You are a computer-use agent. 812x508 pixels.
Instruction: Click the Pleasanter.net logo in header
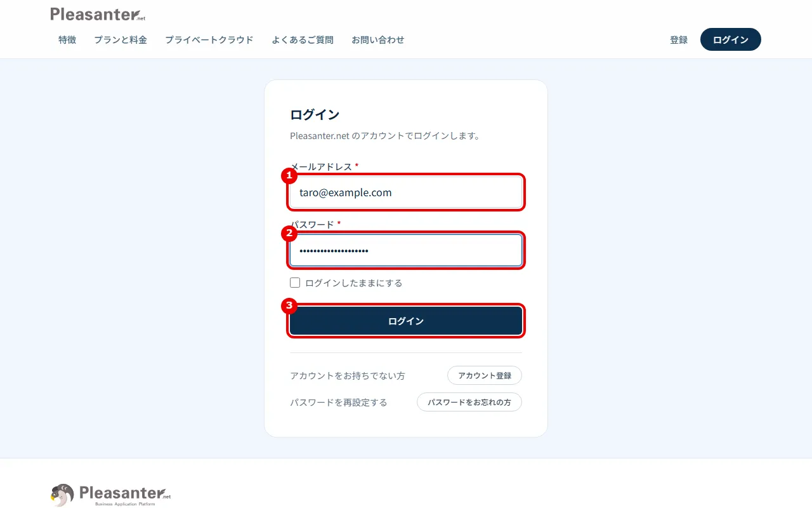pos(98,14)
